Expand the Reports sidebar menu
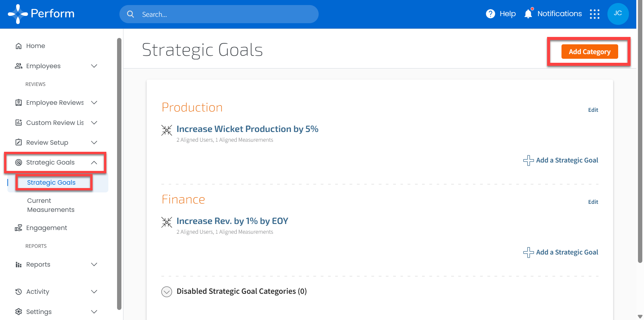The height and width of the screenshot is (320, 644). pyautogui.click(x=94, y=265)
